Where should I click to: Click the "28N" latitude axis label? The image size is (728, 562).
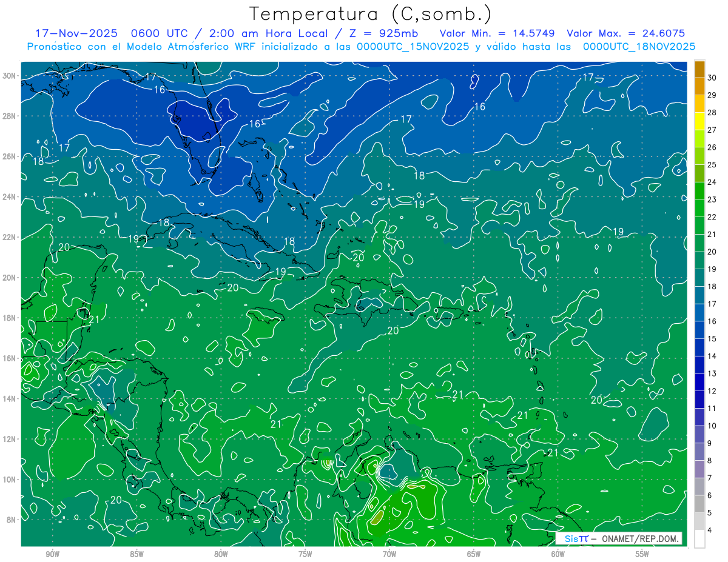[x=8, y=116]
